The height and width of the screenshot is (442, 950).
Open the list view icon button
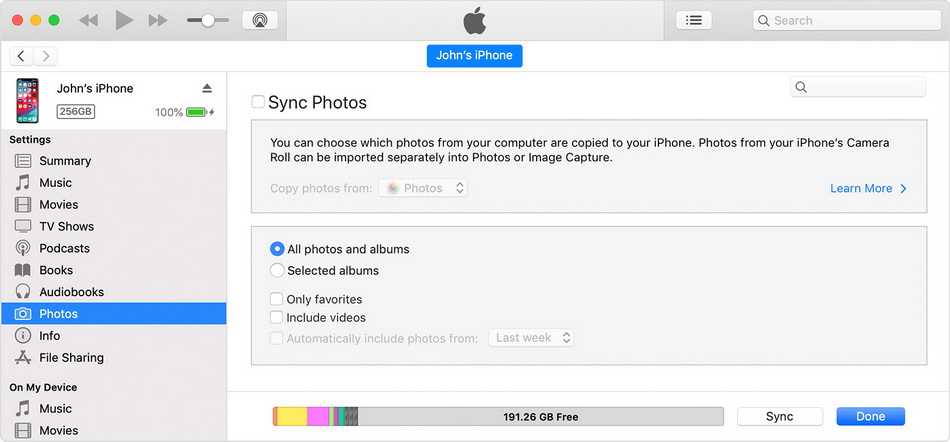(693, 20)
